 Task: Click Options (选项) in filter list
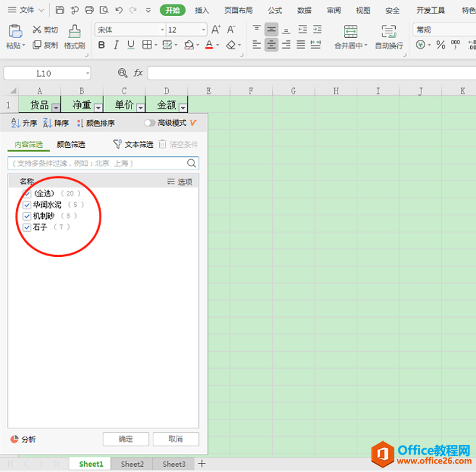(180, 182)
